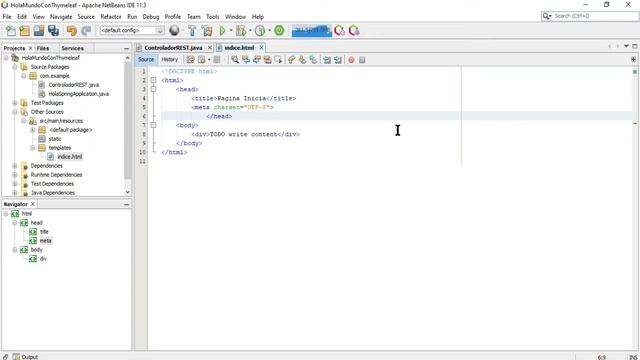Image resolution: width=640 pixels, height=360 pixels.
Task: Close the ControladorREST.java editor tab
Action: (210, 48)
